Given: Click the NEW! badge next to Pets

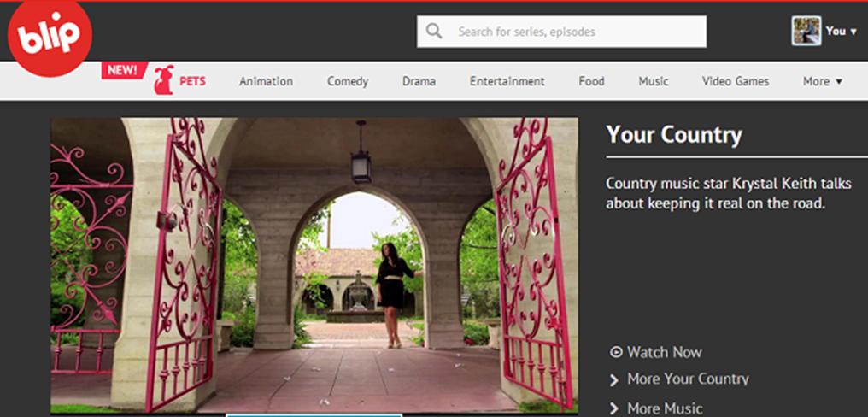Looking at the screenshot, I should (x=124, y=70).
